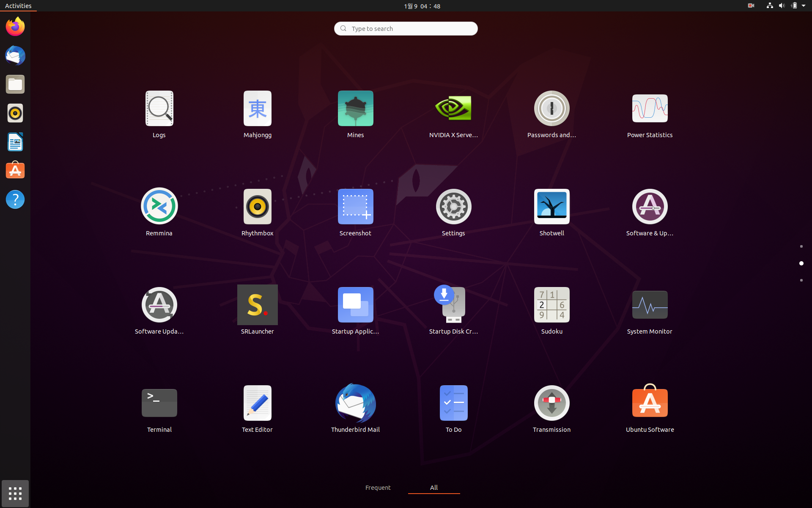Screen dimensions: 812x508
Task: Open Help from the dock
Action: [15, 199]
